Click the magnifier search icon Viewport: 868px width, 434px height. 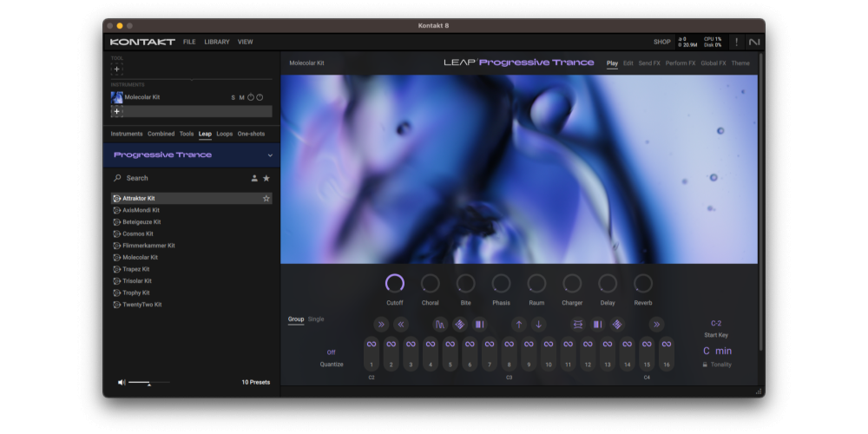click(117, 178)
